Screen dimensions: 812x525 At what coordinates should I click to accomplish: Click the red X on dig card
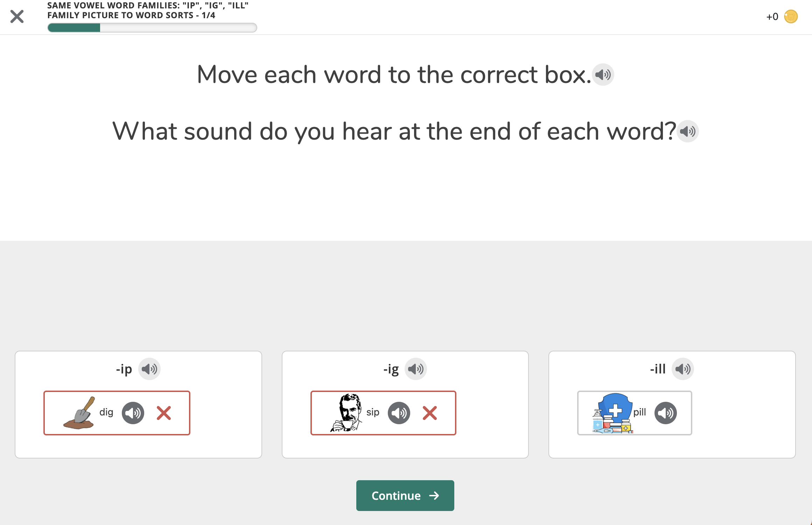point(164,413)
